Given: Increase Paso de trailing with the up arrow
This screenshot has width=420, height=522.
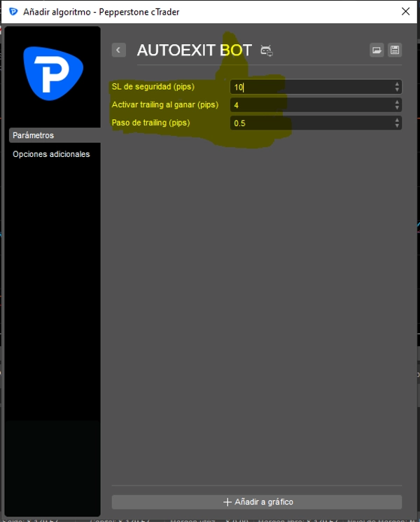Looking at the screenshot, I should point(397,121).
